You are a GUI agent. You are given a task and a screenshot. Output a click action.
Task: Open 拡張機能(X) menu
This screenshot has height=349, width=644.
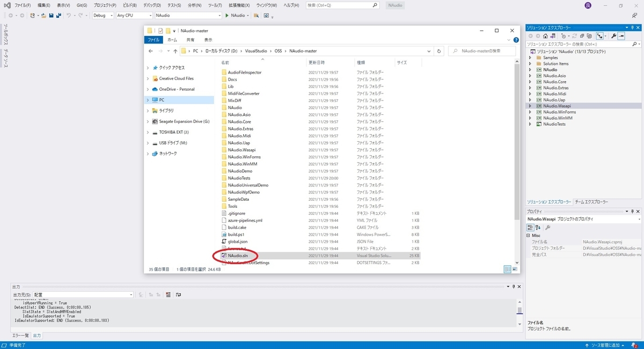(240, 5)
